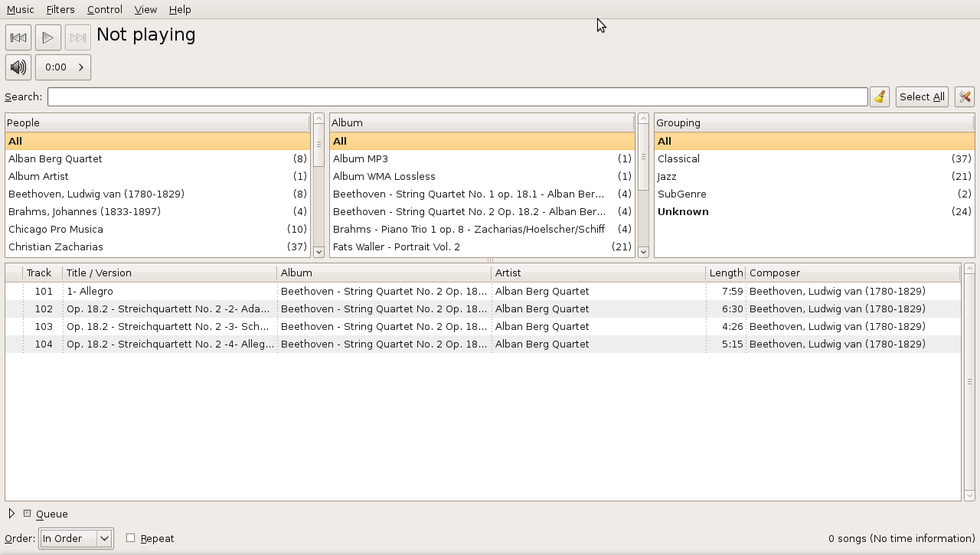Image resolution: width=980 pixels, height=555 pixels.
Task: Toggle the small Queue checkbox
Action: click(x=28, y=514)
